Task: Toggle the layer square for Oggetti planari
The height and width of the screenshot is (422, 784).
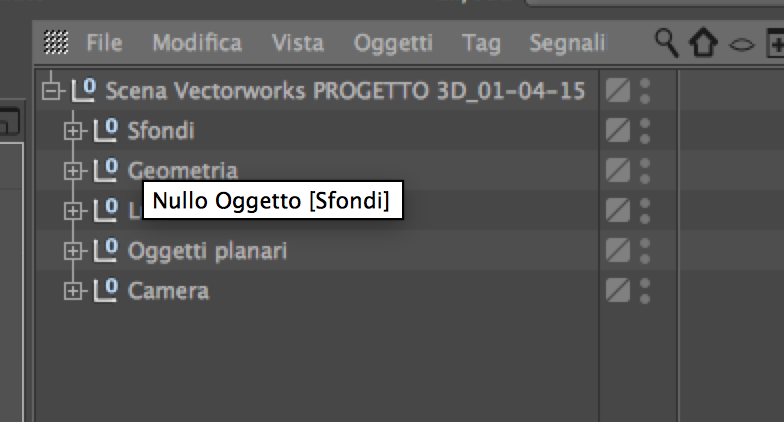Action: [x=619, y=251]
